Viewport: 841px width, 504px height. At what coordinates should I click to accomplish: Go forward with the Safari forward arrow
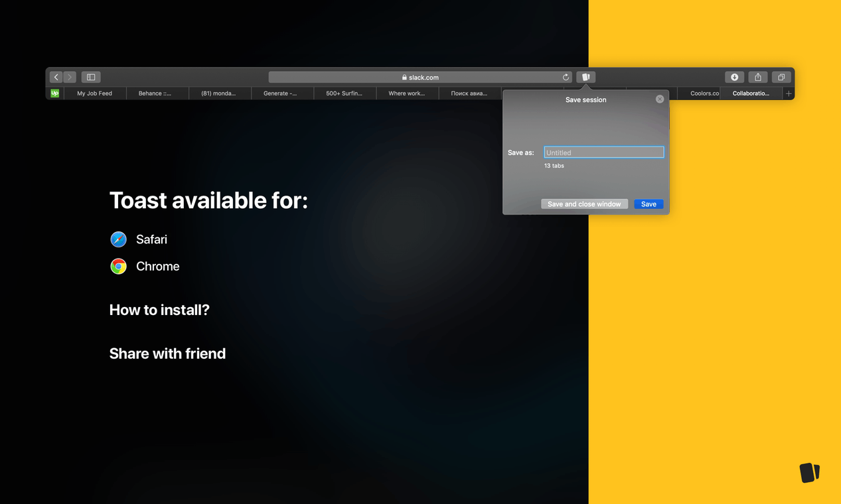coord(69,77)
